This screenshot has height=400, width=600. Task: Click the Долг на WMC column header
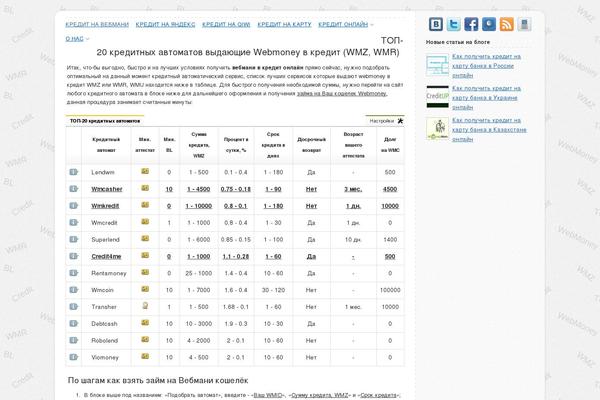(390, 145)
